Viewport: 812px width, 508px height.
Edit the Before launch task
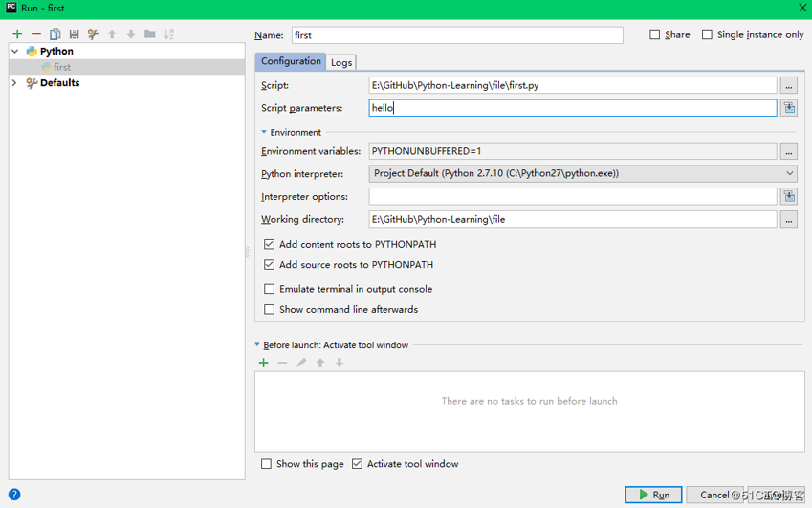pos(301,363)
